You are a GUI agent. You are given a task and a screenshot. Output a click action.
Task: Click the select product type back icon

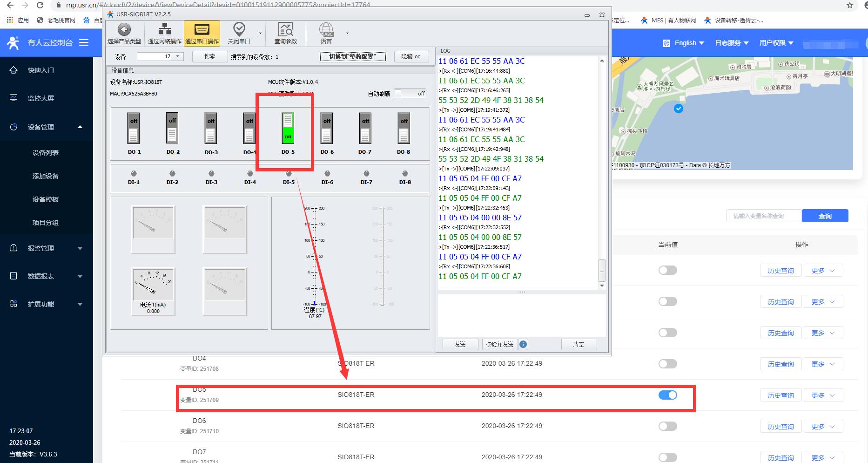click(124, 30)
